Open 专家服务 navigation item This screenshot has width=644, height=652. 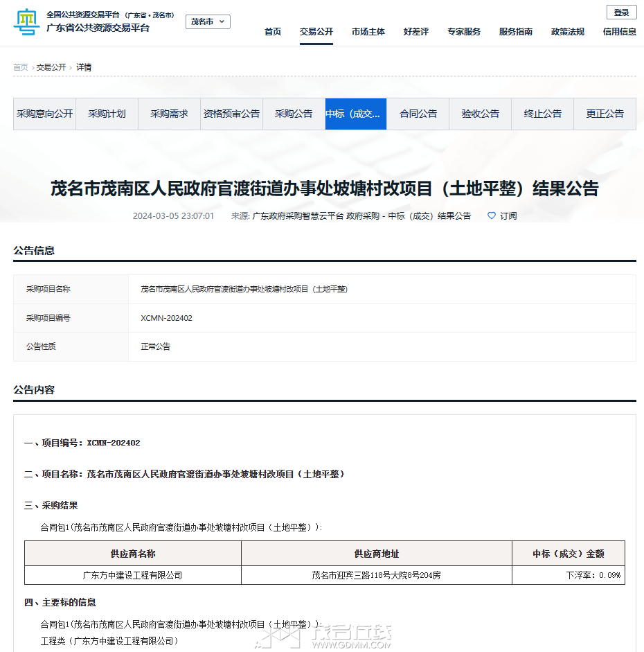464,32
